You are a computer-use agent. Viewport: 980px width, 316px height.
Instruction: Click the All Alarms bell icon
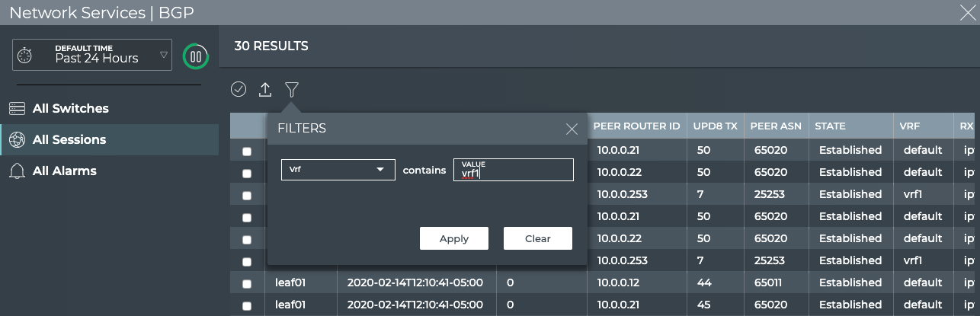click(17, 171)
